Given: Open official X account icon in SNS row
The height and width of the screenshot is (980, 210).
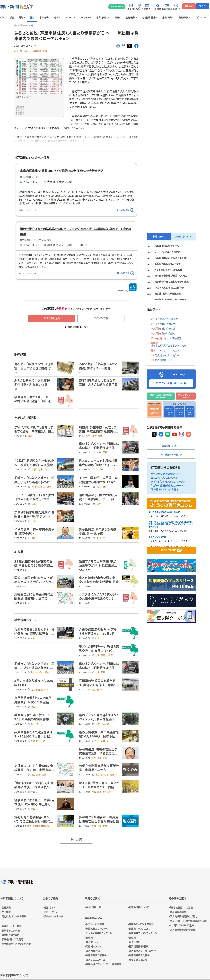Looking at the screenshot, I should point(154,434).
